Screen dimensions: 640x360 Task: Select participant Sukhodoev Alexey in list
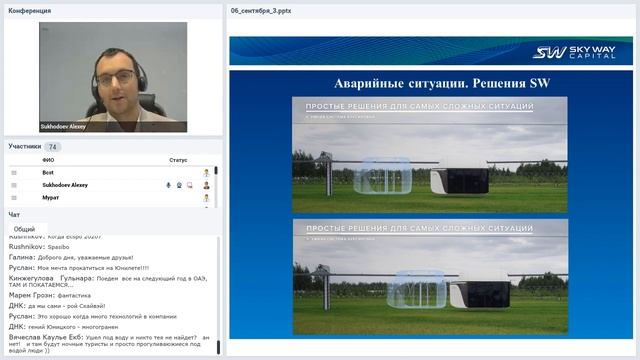click(65, 185)
